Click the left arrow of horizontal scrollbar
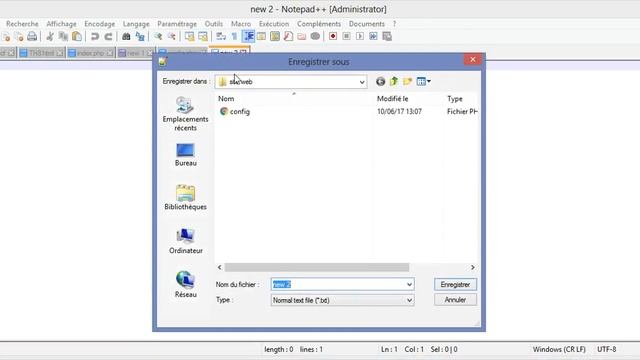 (x=220, y=267)
